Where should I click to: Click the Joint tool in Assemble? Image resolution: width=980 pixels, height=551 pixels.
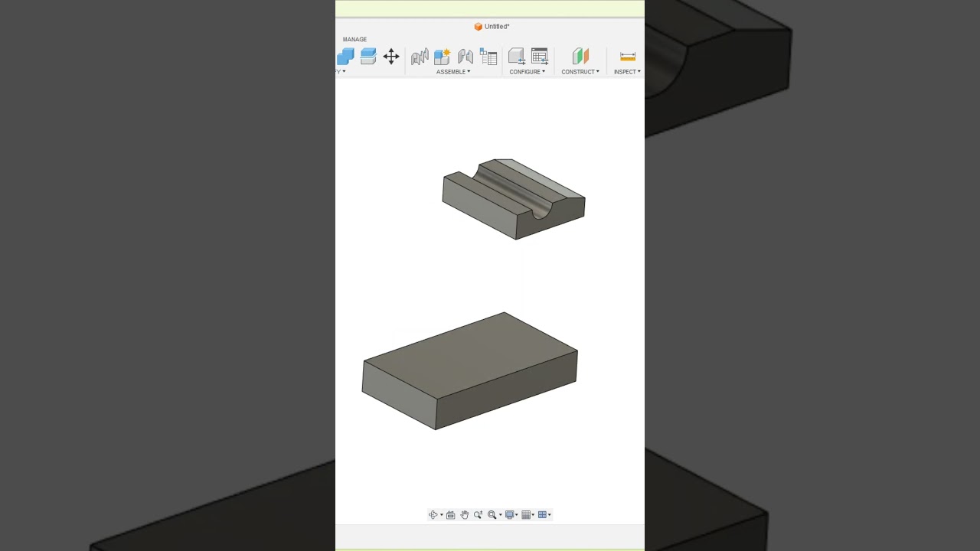pos(420,56)
